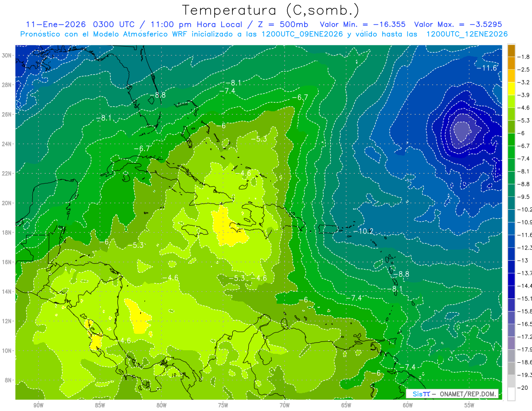Select the '11-Ene-2026' date text
This screenshot has width=532, height=411.
(x=56, y=24)
